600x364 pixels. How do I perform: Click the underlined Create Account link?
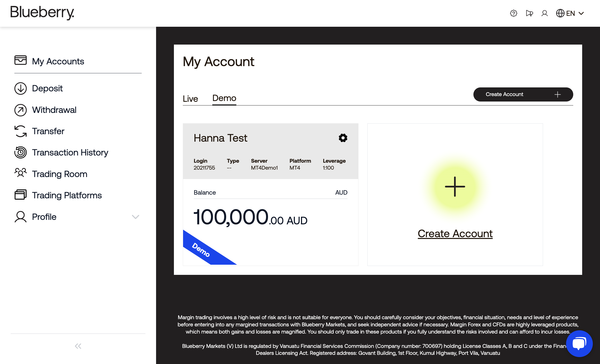click(x=455, y=234)
